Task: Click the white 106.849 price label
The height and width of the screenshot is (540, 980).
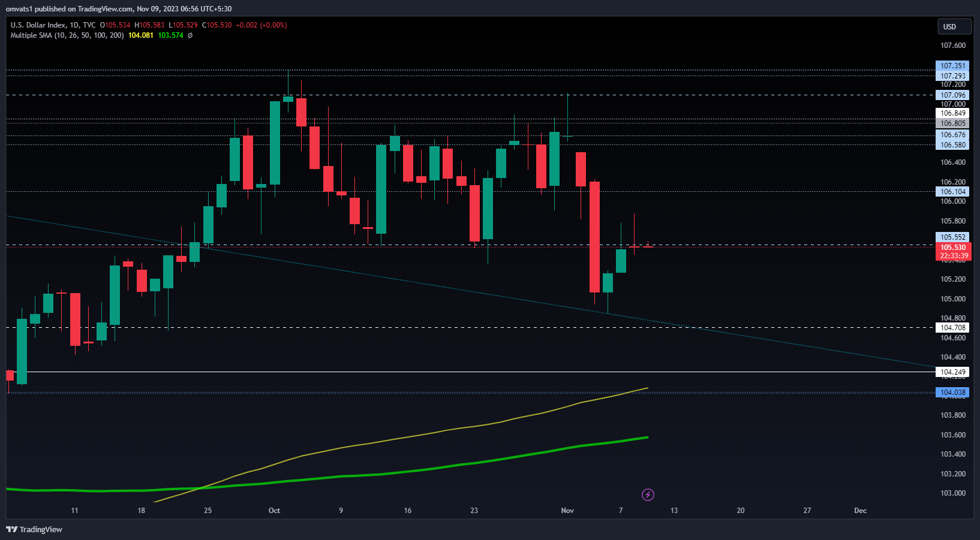Action: [952, 113]
